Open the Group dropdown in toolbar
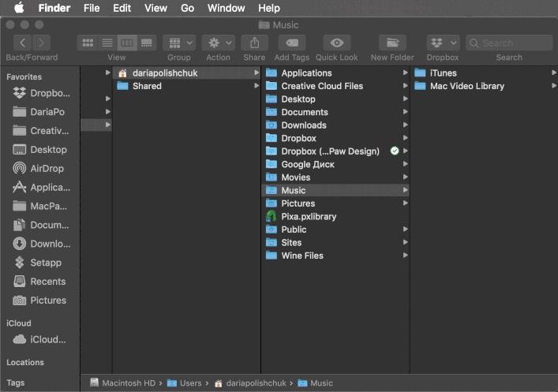This screenshot has height=392, width=558. 179,43
